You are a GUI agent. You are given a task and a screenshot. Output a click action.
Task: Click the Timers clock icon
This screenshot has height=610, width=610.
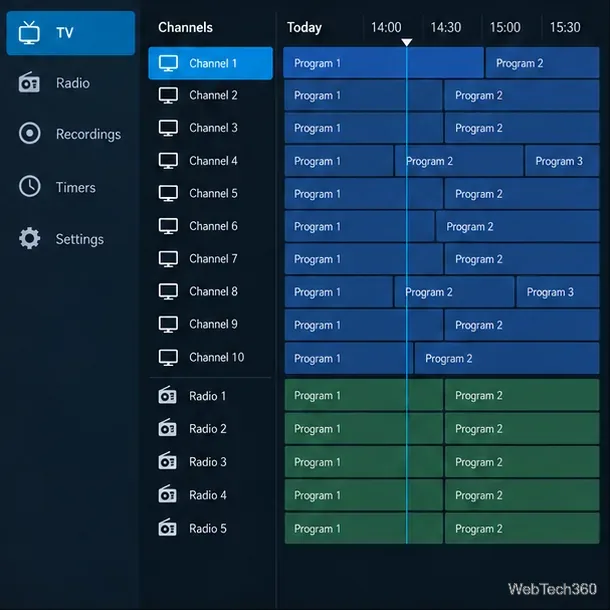(30, 186)
